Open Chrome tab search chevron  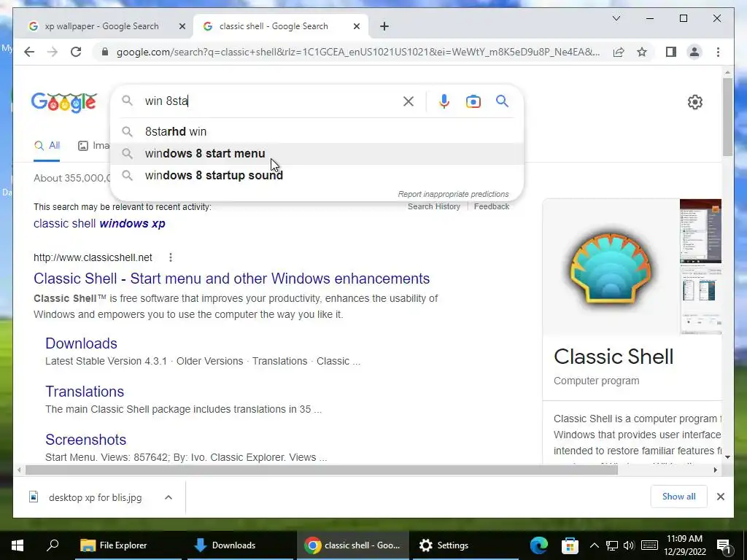(x=616, y=18)
